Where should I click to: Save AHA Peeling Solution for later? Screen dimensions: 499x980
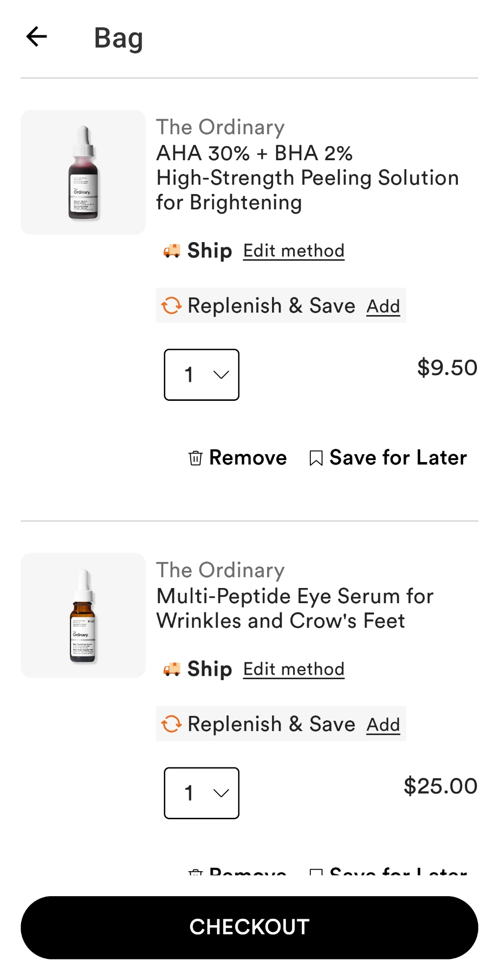click(398, 458)
